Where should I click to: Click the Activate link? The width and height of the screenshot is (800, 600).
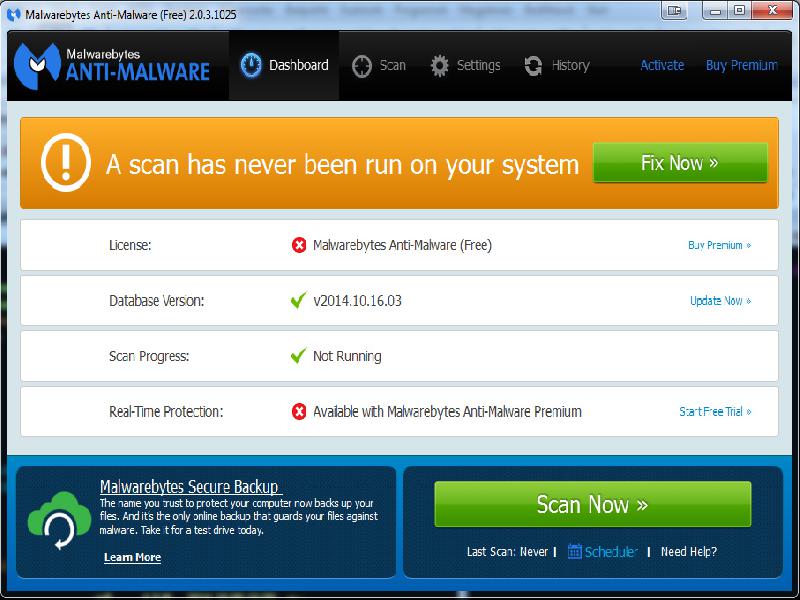(662, 65)
